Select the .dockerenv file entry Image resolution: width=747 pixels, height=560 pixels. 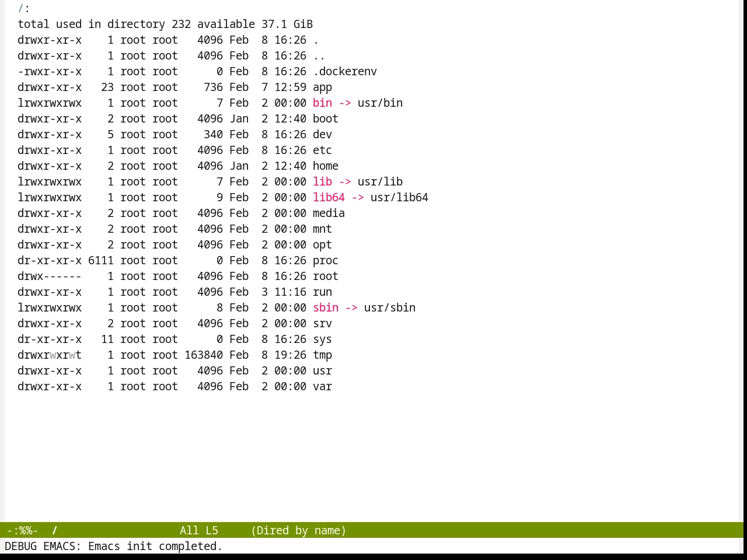point(345,72)
